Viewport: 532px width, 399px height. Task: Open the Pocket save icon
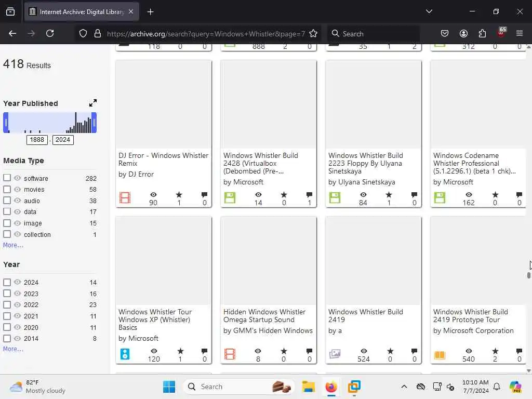tap(445, 33)
